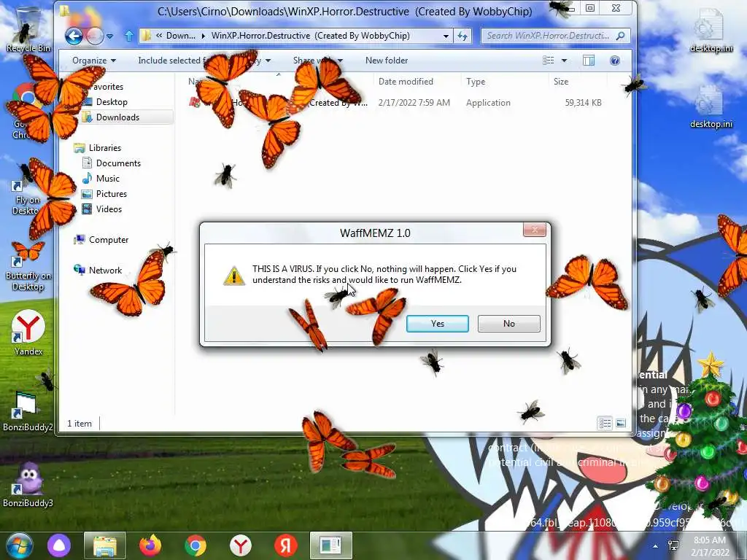Viewport: 747px width, 560px height.
Task: Change the view with the views icon
Action: click(549, 61)
